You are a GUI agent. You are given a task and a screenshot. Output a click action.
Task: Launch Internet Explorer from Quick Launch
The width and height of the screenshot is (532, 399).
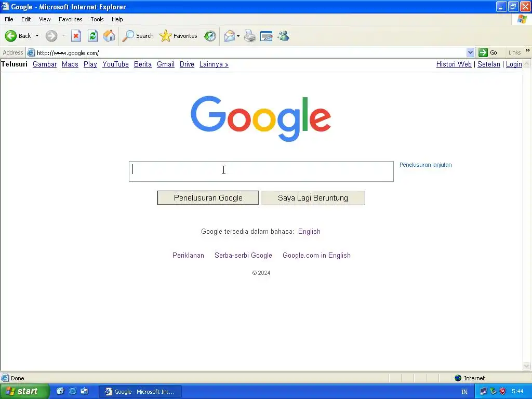pyautogui.click(x=72, y=391)
